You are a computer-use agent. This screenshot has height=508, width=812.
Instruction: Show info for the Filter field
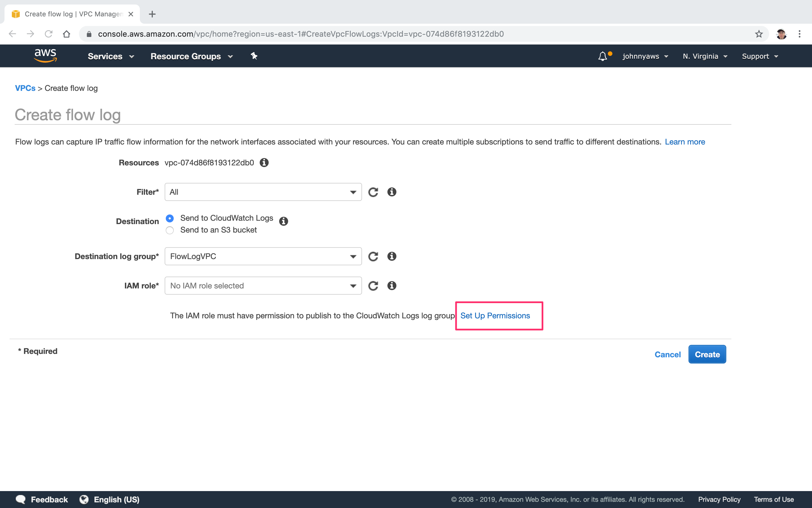click(392, 192)
